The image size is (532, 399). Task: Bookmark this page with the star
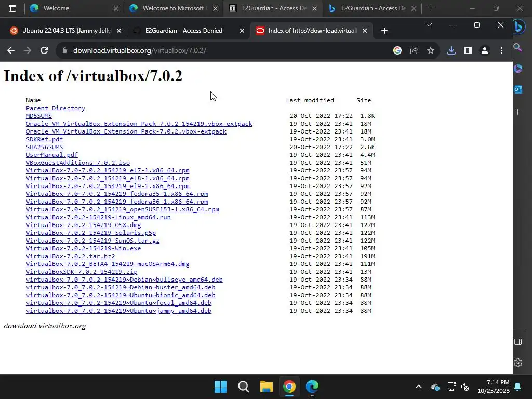431,50
